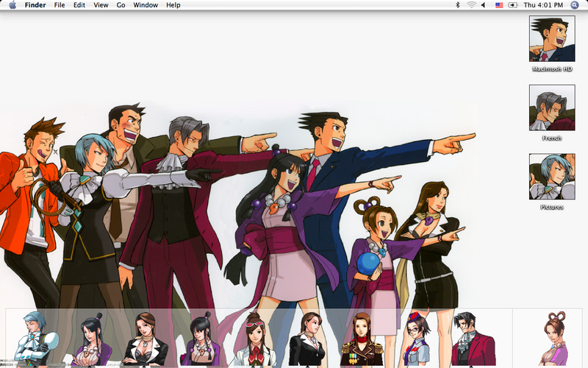This screenshot has width=588, height=368.
Task: Click the Macintosh HD label text
Action: 552,69
